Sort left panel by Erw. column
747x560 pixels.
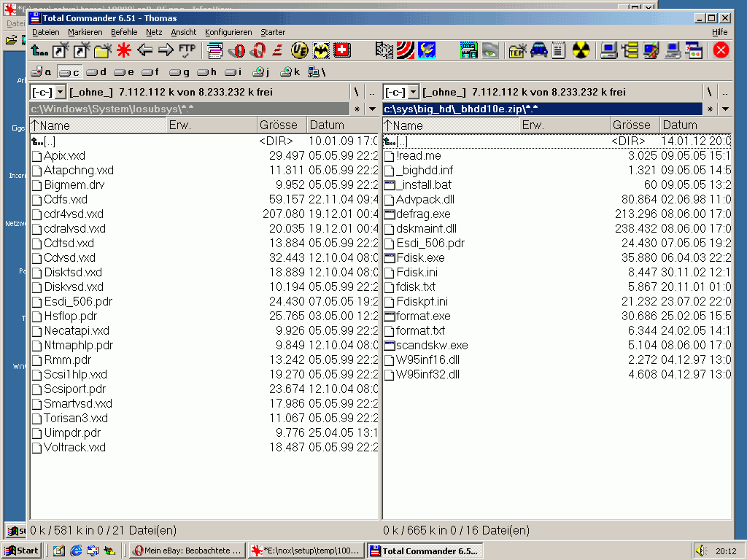tap(212, 125)
